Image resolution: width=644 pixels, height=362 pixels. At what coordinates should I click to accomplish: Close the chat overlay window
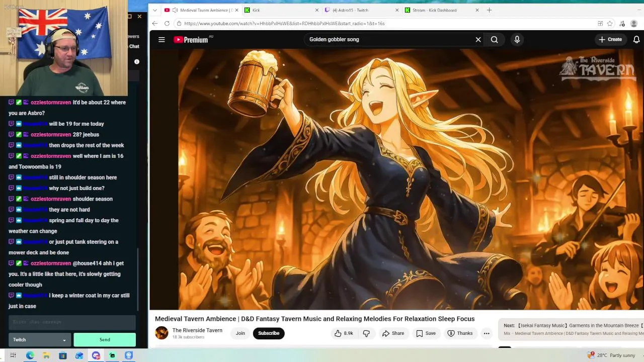click(x=139, y=16)
